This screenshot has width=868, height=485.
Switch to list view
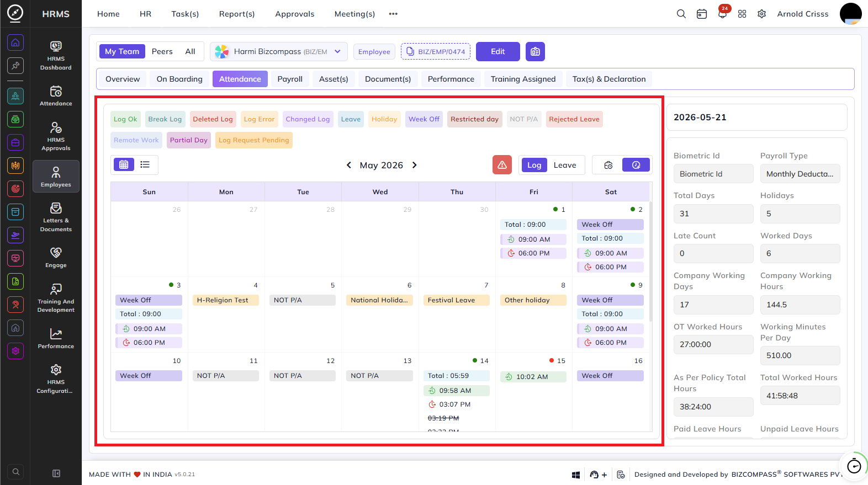pos(145,164)
